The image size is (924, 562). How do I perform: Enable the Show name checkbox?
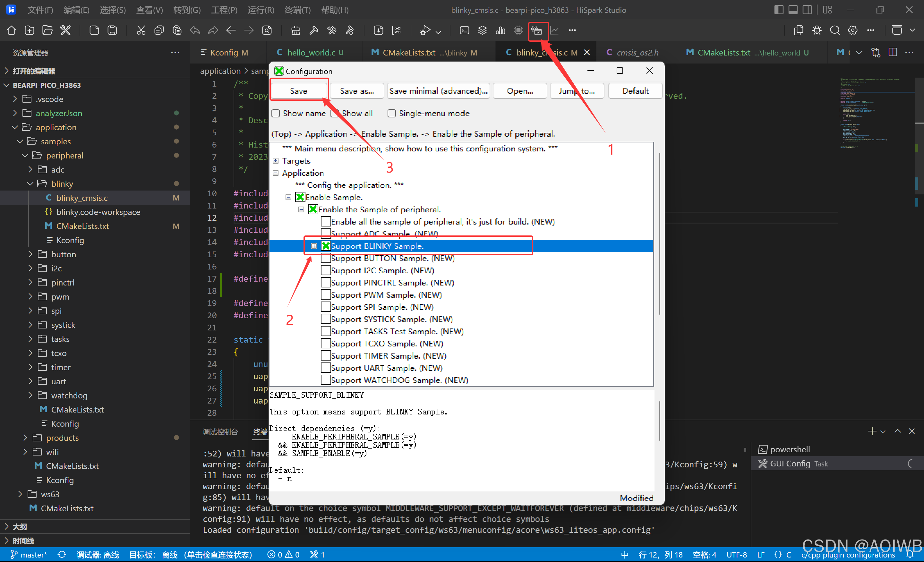[276, 114]
